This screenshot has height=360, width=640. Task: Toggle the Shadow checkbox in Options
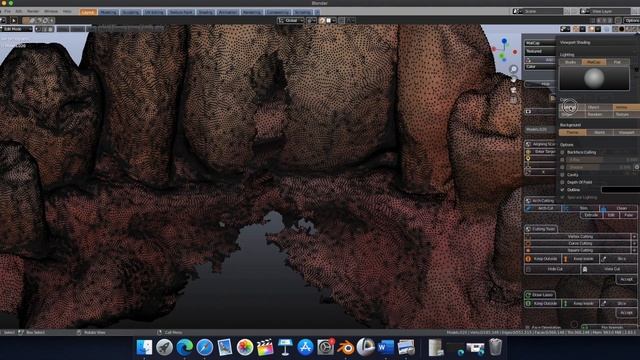point(562,167)
